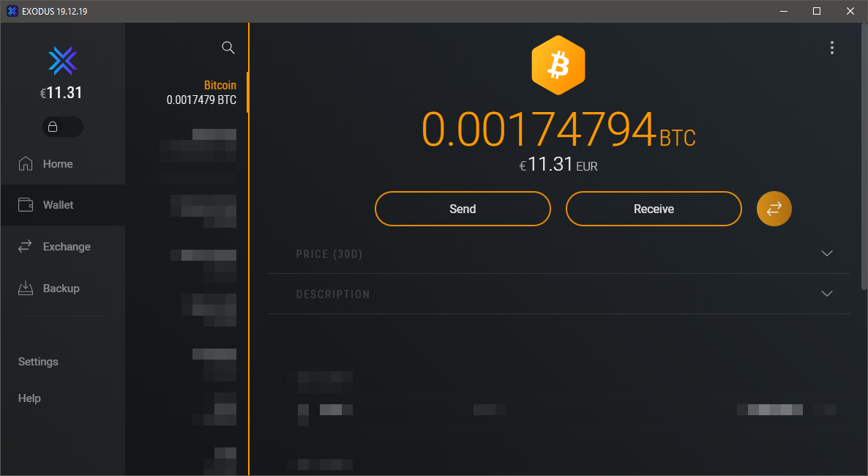Open Settings from sidebar
Screen dimensions: 868x476
pyautogui.click(x=38, y=361)
